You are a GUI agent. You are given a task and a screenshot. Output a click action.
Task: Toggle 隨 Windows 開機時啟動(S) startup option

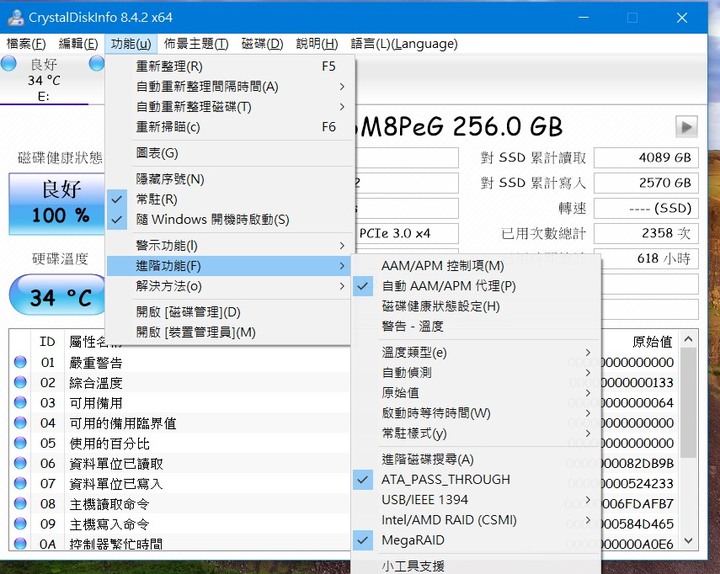pyautogui.click(x=230, y=219)
